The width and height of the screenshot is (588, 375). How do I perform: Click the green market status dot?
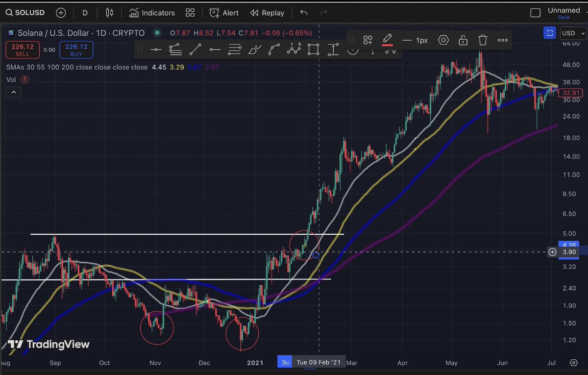[157, 33]
